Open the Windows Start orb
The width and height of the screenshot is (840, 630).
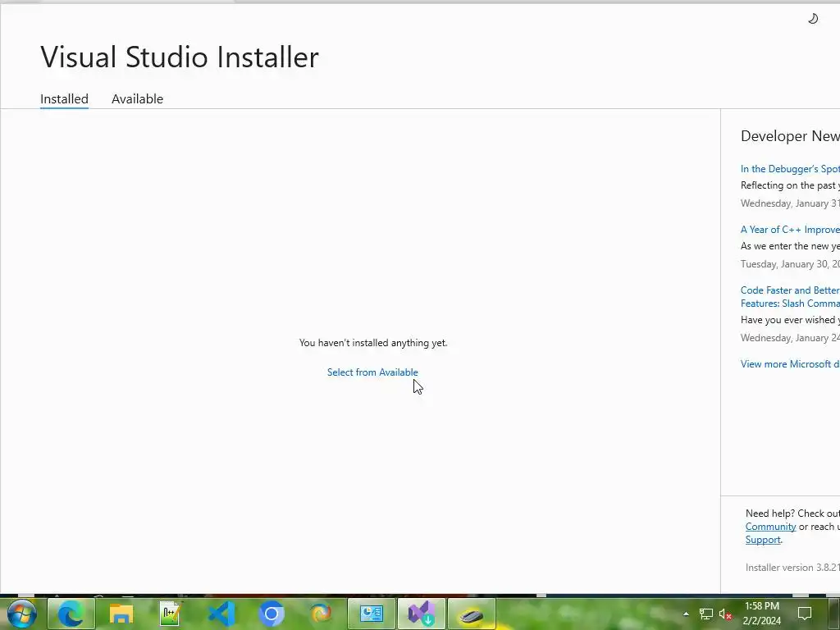pos(22,614)
